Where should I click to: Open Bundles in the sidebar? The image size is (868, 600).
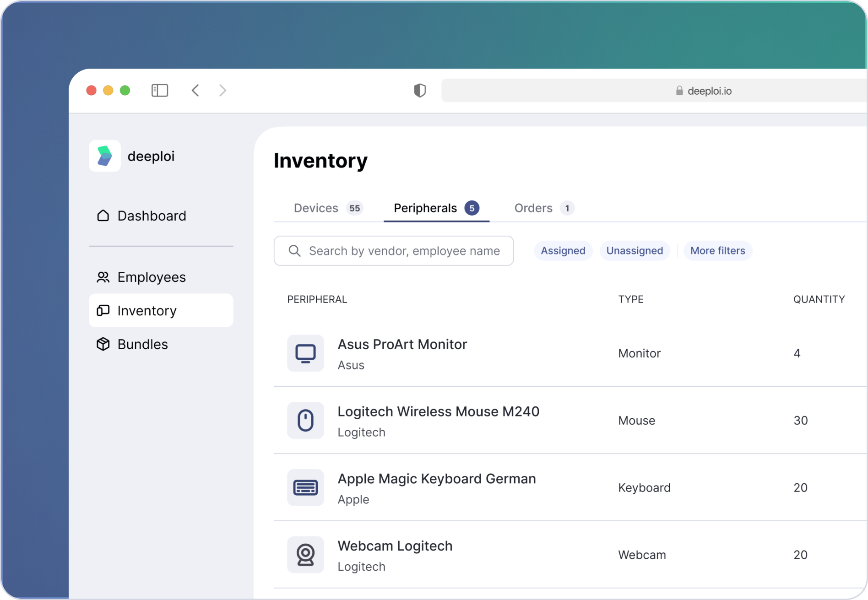(x=142, y=344)
